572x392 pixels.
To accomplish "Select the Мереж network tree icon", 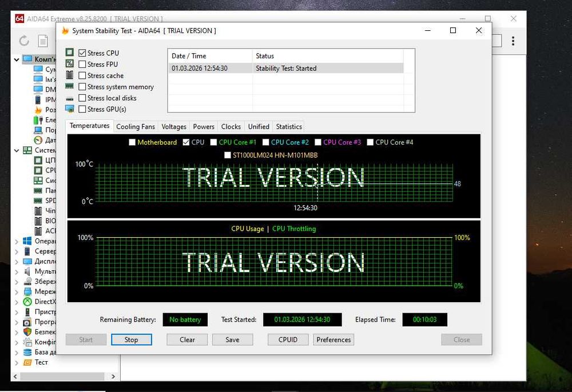I will click(x=27, y=291).
